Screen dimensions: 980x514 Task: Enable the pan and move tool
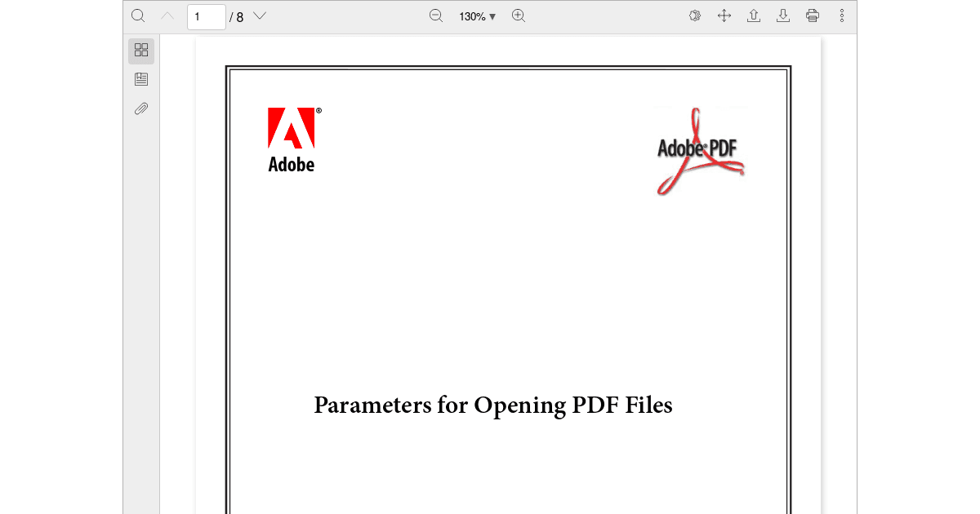pyautogui.click(x=724, y=16)
